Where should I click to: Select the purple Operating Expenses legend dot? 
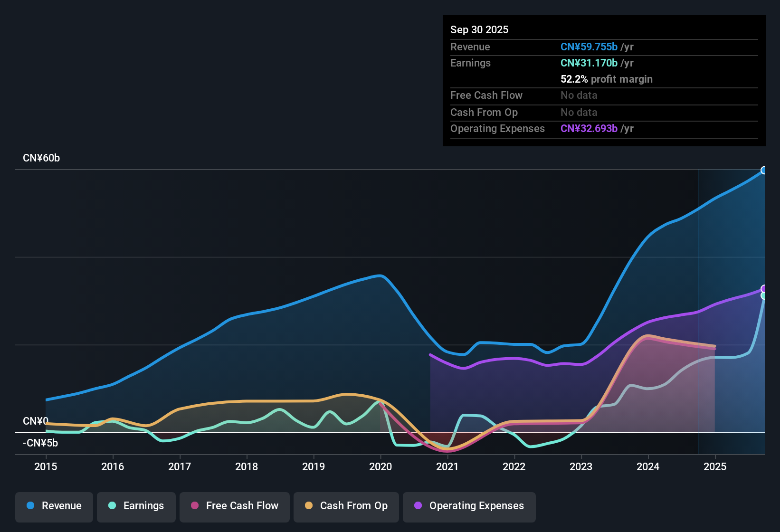tap(418, 506)
